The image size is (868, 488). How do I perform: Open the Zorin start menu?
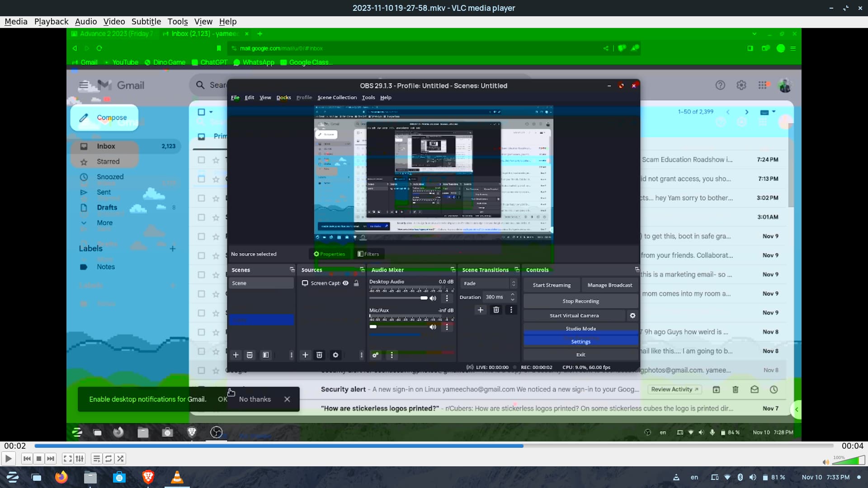(x=13, y=477)
